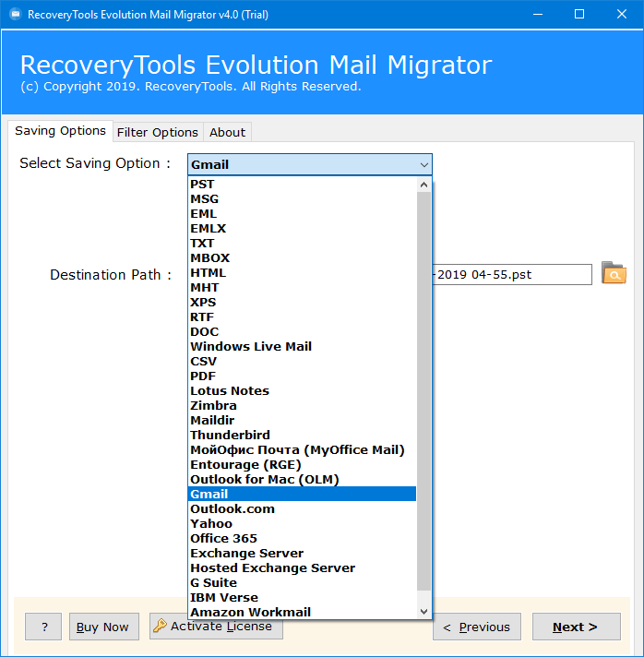The image size is (644, 657).
Task: Select HTML saving option
Action: [303, 273]
